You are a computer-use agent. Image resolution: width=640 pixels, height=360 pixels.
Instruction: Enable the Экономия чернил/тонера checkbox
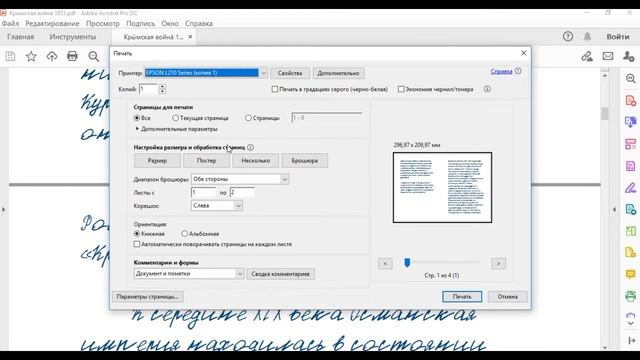coord(401,89)
